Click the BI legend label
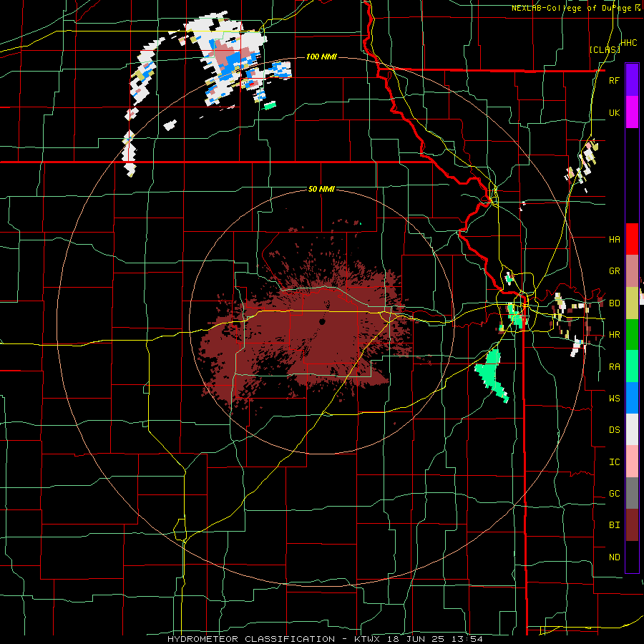 (x=614, y=525)
